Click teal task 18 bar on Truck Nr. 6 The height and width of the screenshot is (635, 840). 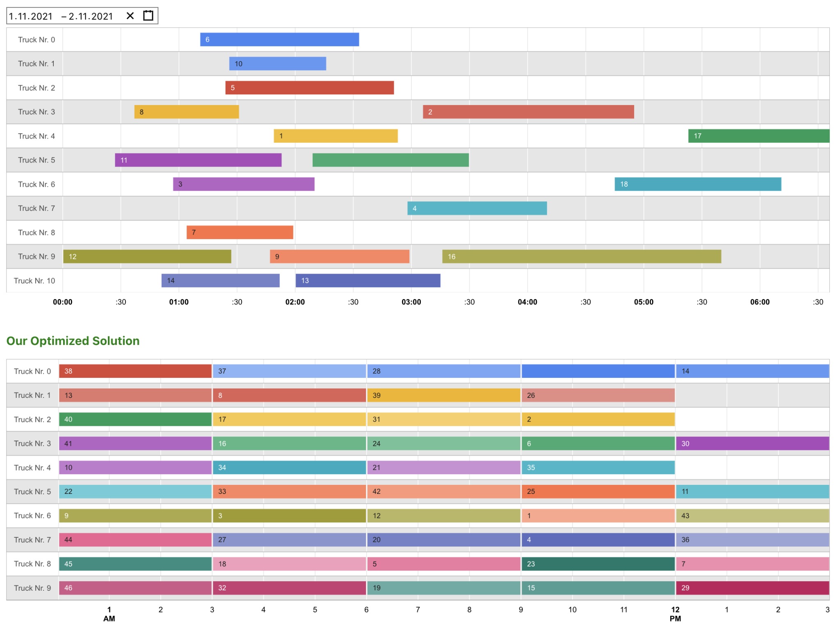[x=697, y=184]
